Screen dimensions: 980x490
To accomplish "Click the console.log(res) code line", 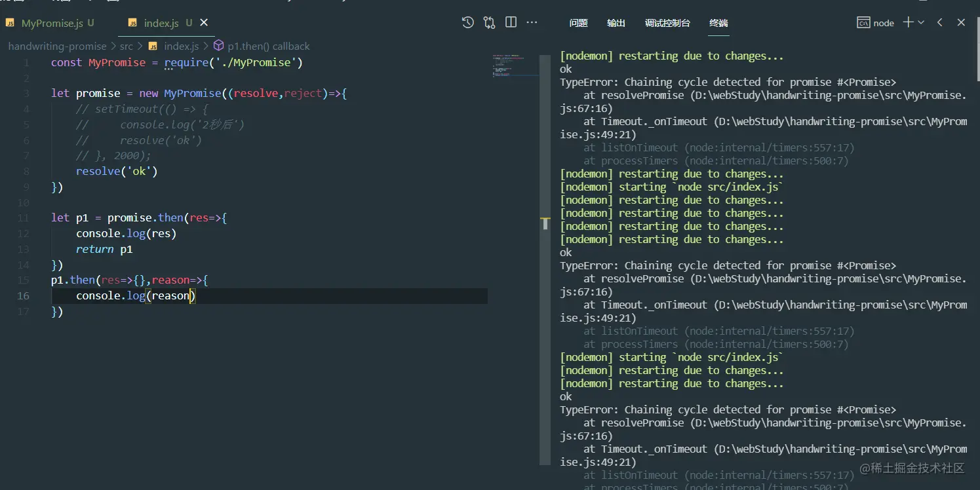I will pyautogui.click(x=127, y=233).
